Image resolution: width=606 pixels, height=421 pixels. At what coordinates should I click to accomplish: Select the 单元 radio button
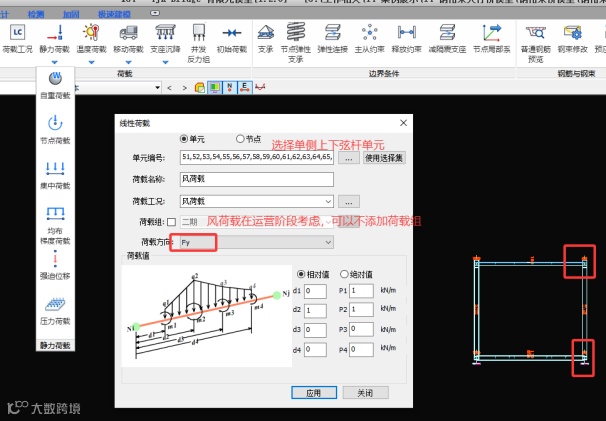tap(184, 138)
